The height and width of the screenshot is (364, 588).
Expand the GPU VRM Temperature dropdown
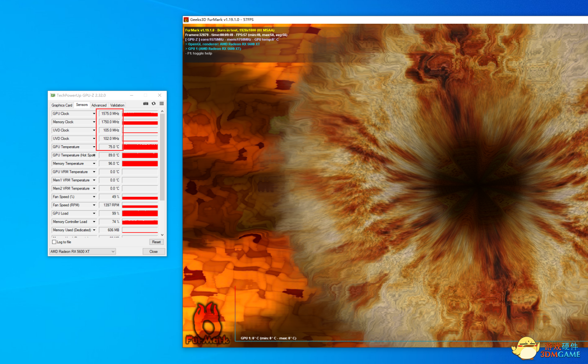click(x=94, y=172)
